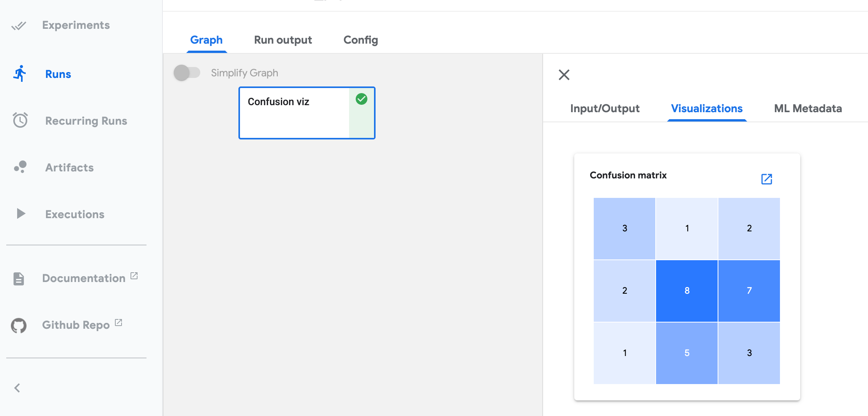Collapse the left sidebar with the chevron
Viewport: 868px width, 416px height.
(x=17, y=388)
